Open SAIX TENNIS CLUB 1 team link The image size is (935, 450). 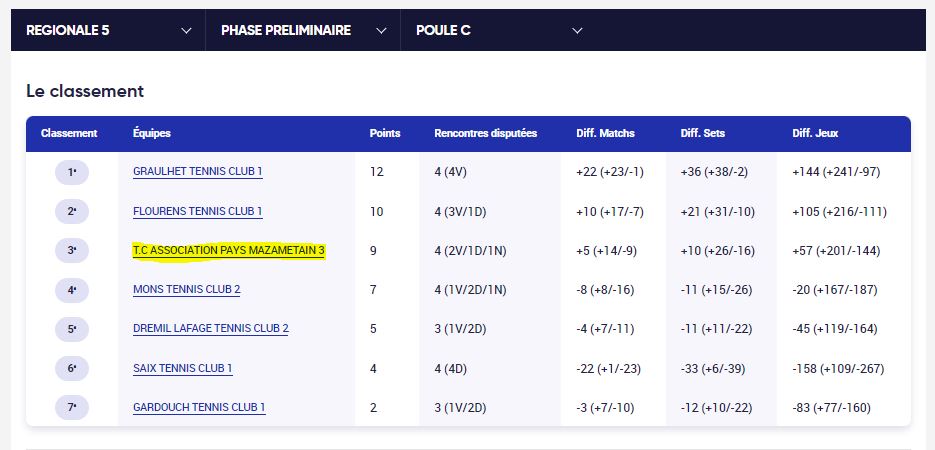[x=182, y=368]
